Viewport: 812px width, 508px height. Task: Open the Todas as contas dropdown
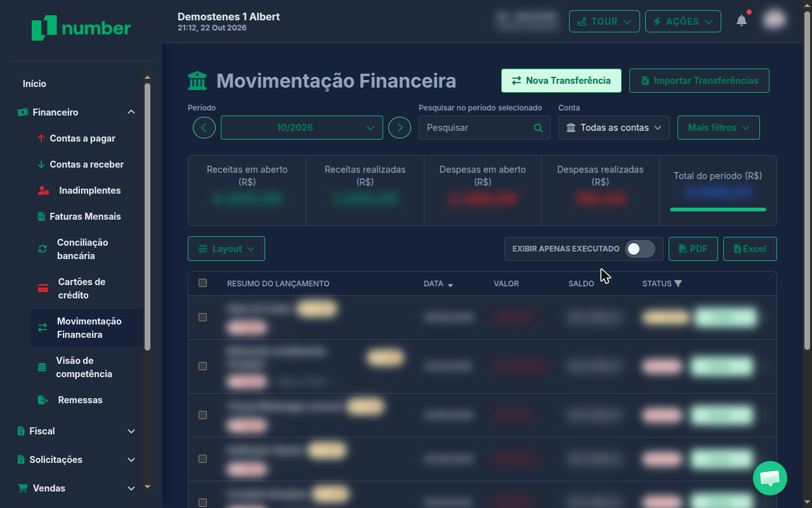point(614,128)
